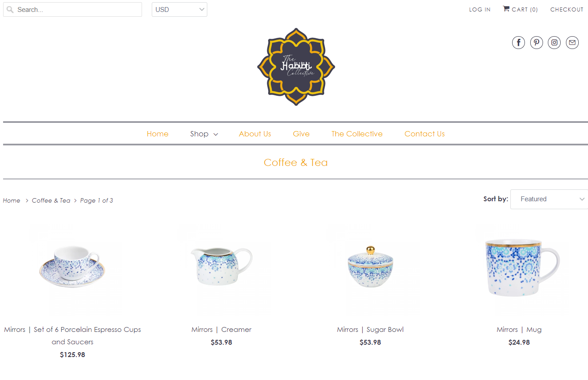Open the USD currency dropdown
The image size is (588, 380).
pos(180,10)
